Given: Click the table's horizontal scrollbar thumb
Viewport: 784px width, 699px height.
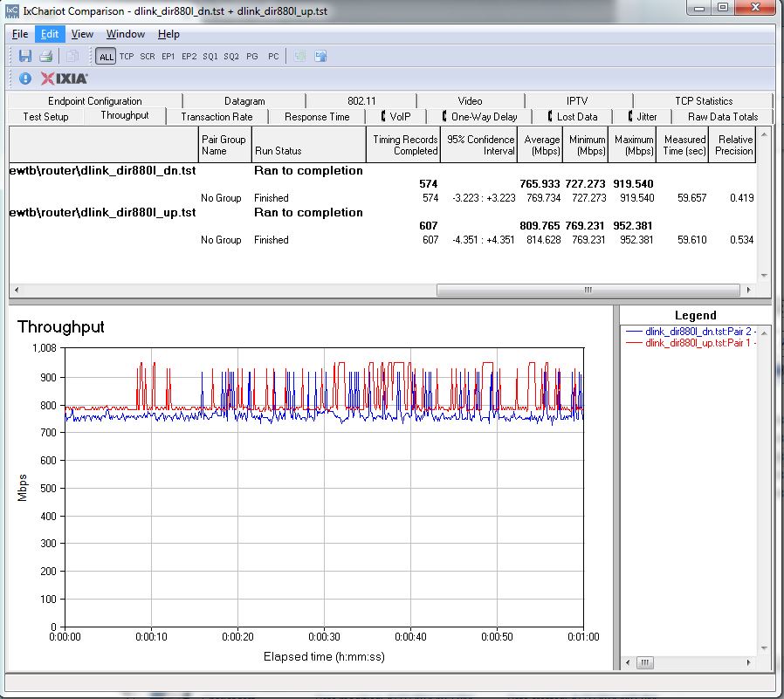Looking at the screenshot, I should [x=588, y=290].
